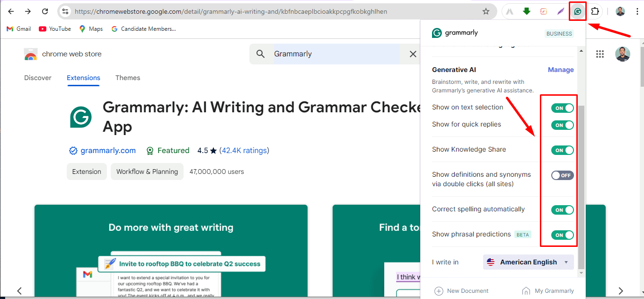This screenshot has width=644, height=299.
Task: Reload the current page
Action: 45,11
